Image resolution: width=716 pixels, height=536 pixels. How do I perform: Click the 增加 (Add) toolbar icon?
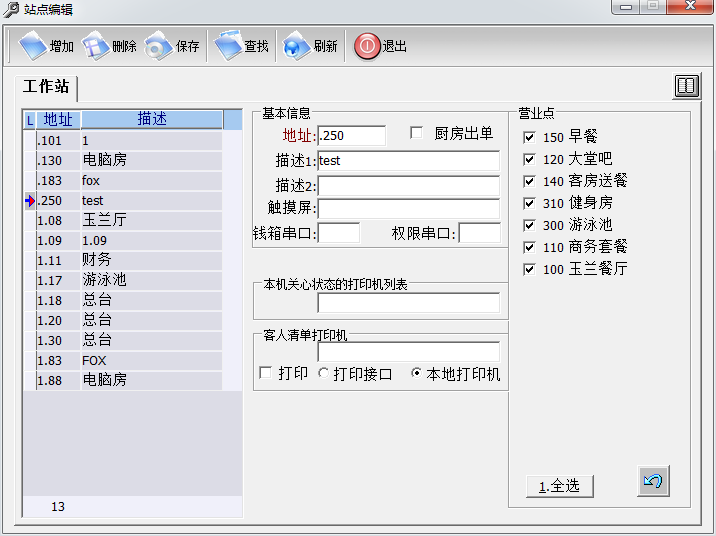pyautogui.click(x=33, y=46)
